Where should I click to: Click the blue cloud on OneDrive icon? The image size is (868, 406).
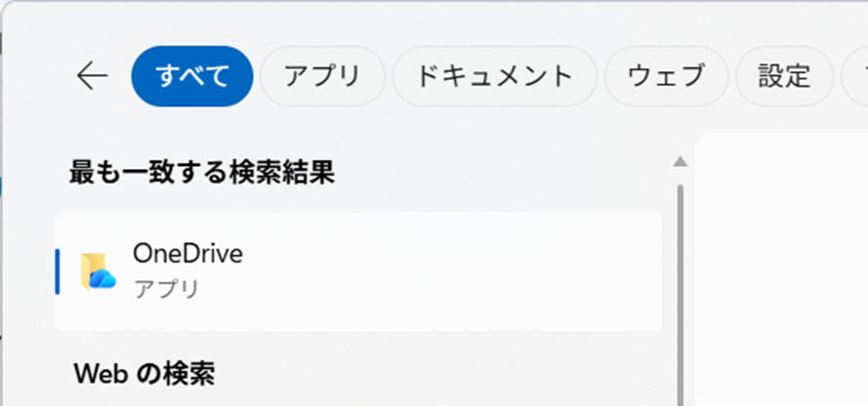103,279
